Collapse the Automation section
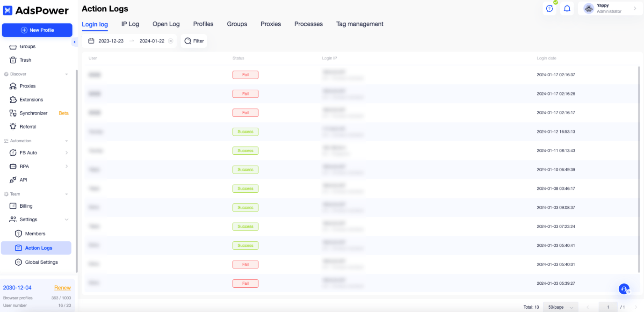Viewport: 644px width, 312px height. click(66, 141)
